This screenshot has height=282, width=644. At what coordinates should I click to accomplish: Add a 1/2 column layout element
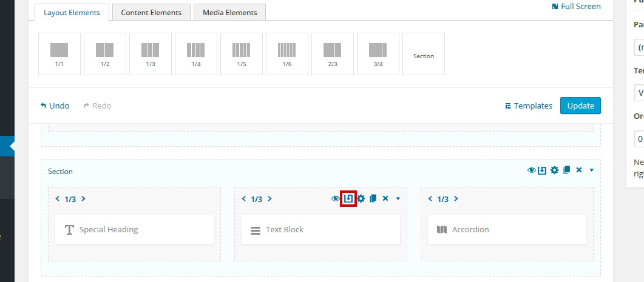pos(105,54)
